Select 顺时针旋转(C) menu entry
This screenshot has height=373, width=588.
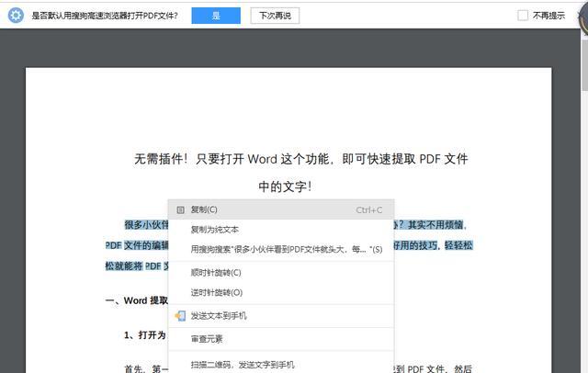281,273
